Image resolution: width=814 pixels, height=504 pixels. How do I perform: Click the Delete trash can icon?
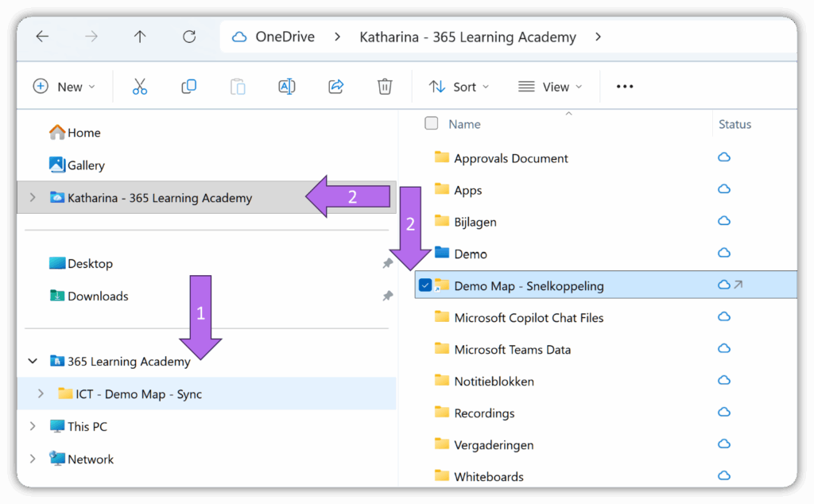coord(385,87)
